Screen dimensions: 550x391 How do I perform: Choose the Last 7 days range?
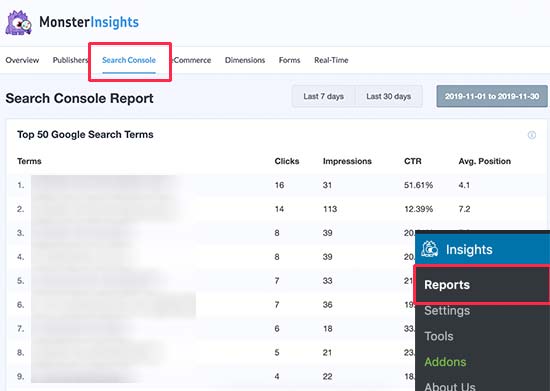pos(323,96)
